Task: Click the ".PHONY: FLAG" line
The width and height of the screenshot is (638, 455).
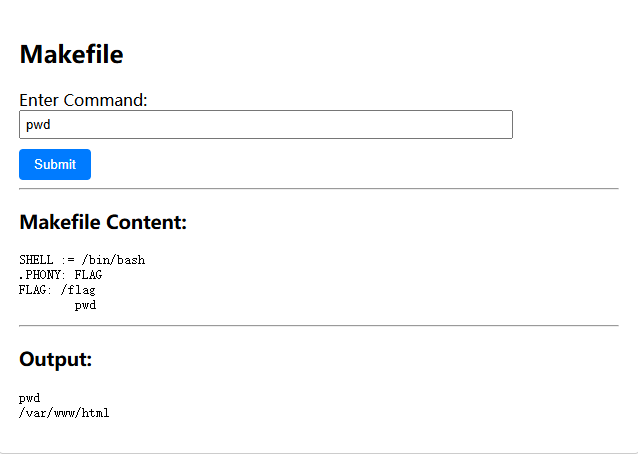Action: [x=60, y=274]
